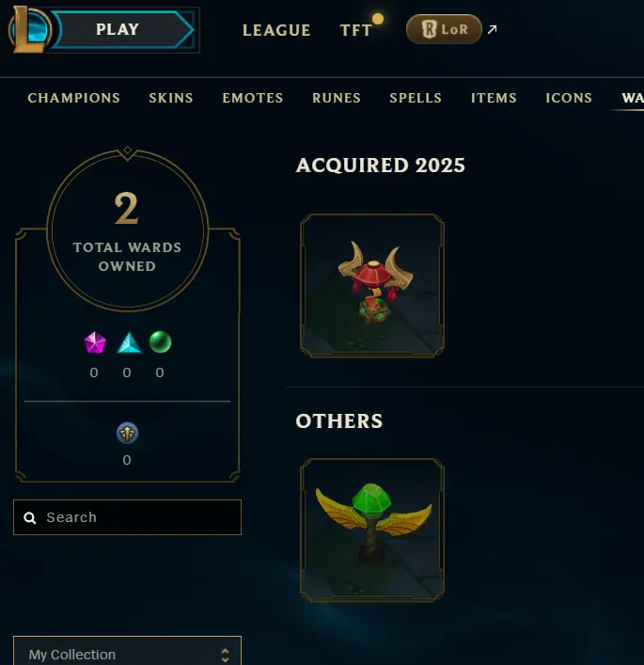Click the blue essence triangle icon
Screen dimensions: 644x665
coord(129,342)
